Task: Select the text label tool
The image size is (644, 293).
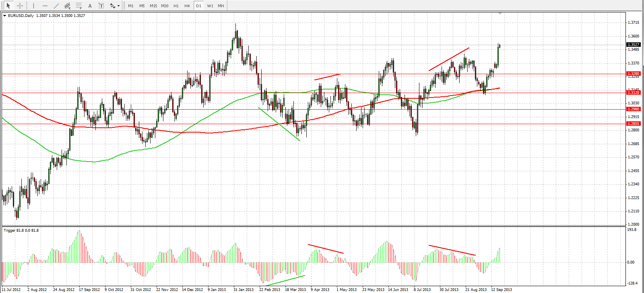Action: [101, 6]
